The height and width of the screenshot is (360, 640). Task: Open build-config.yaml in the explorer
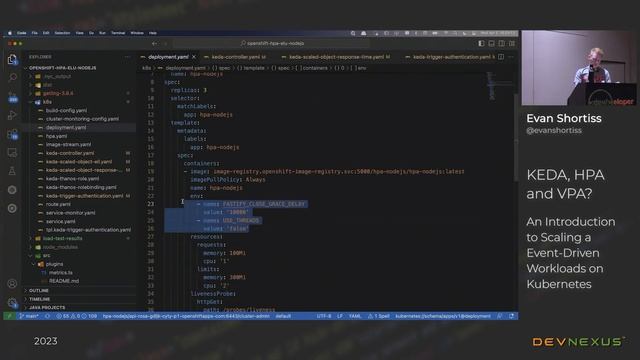coord(67,111)
